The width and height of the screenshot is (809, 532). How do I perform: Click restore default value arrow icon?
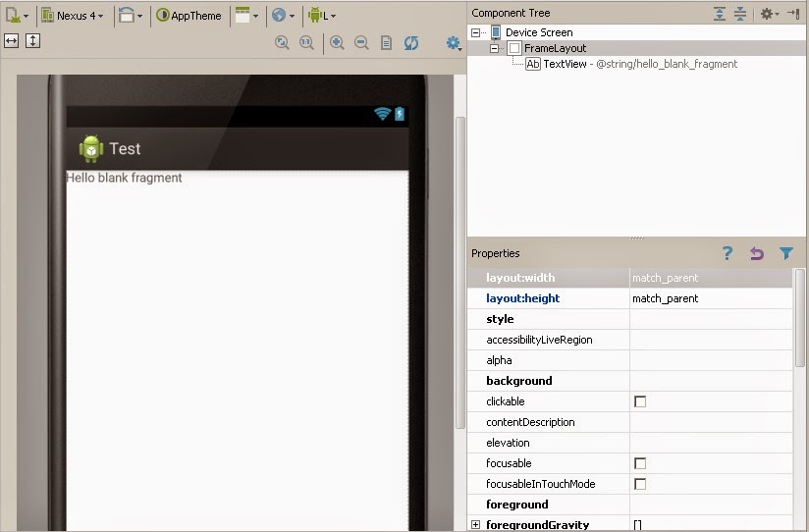pyautogui.click(x=756, y=253)
